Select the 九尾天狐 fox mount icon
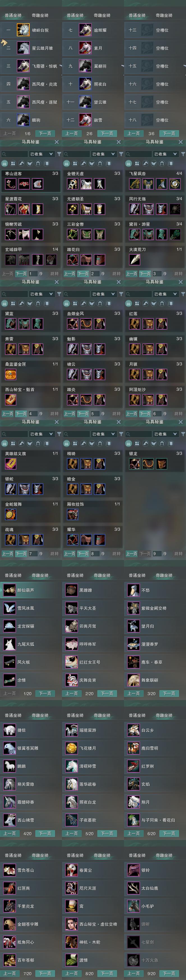 coord(10,644)
